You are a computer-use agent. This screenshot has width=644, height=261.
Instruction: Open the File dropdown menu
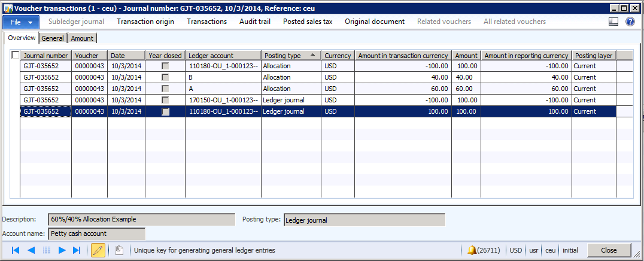[x=21, y=22]
